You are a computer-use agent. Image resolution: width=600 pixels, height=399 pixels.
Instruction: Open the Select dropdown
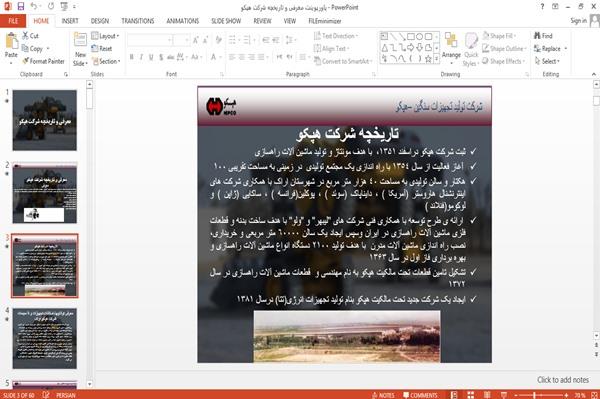tap(547, 61)
